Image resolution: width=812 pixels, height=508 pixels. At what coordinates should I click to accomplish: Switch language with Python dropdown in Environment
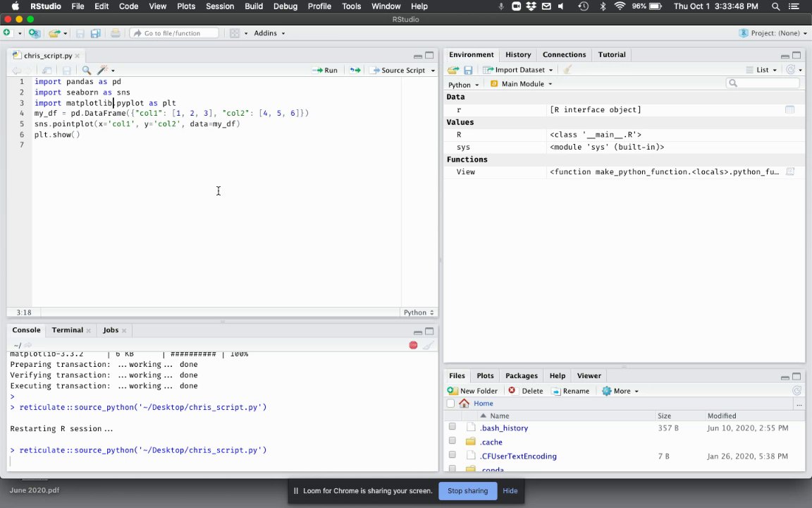464,85
